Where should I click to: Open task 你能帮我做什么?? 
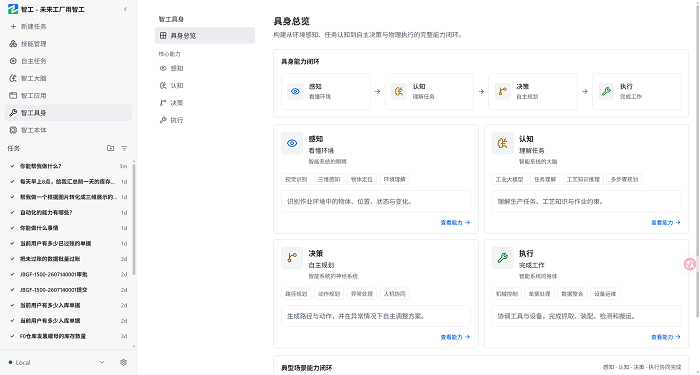(69, 166)
